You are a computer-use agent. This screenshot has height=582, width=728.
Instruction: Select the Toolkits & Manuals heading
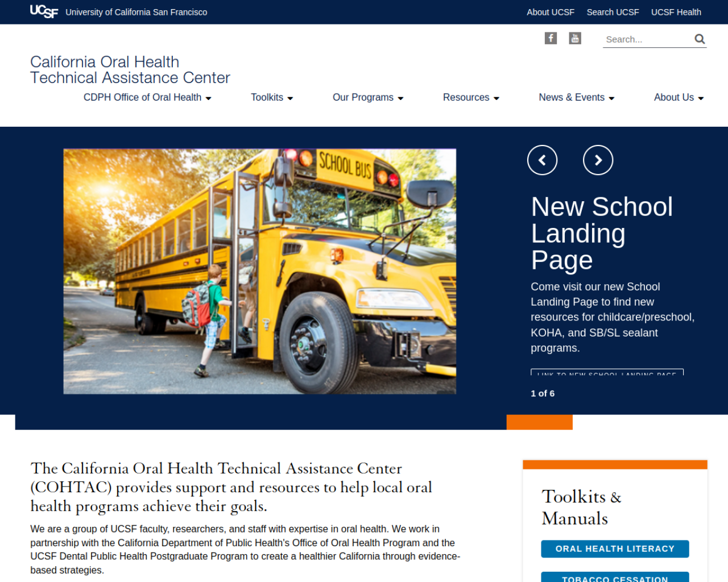click(x=581, y=507)
